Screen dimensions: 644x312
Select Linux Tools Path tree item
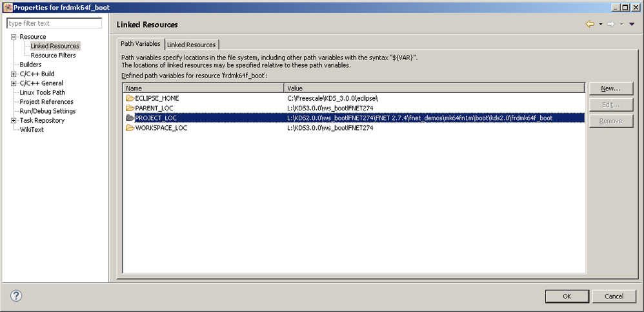pyautogui.click(x=43, y=92)
